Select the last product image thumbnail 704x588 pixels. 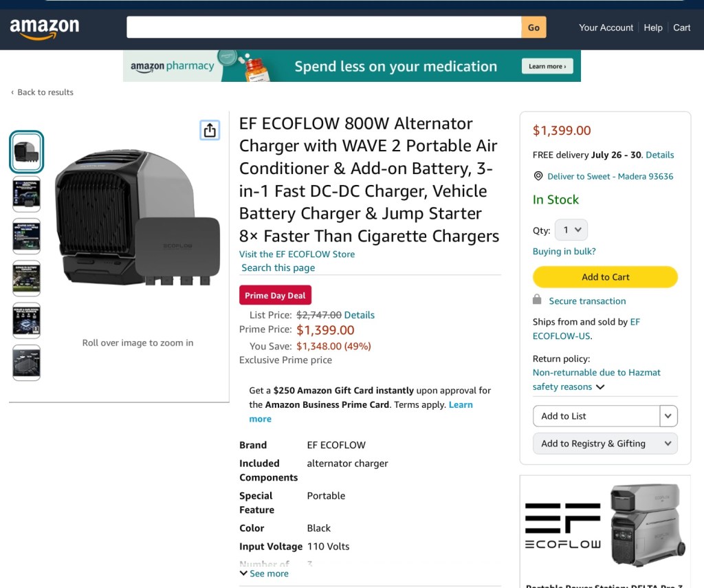[x=27, y=362]
